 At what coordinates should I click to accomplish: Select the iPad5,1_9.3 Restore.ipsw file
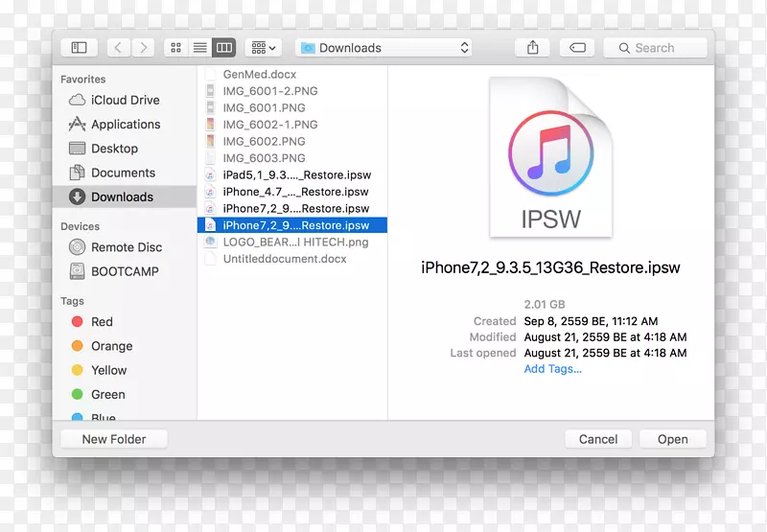(292, 175)
